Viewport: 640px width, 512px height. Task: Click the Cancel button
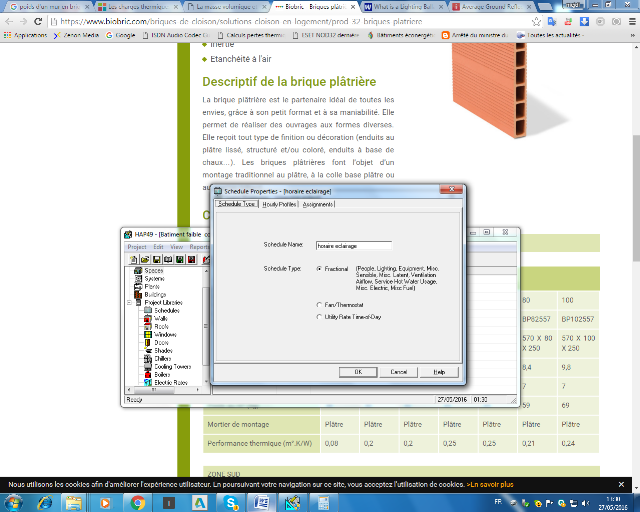398,371
